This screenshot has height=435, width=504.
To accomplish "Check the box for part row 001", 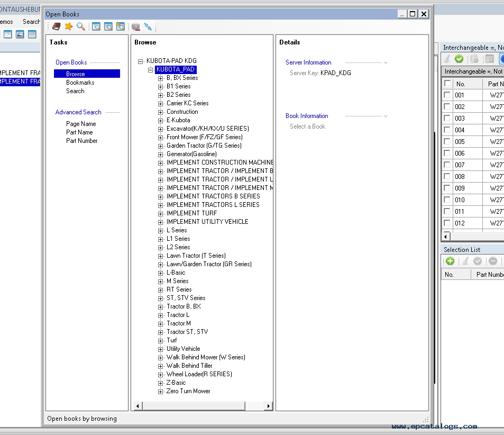I will tap(447, 95).
